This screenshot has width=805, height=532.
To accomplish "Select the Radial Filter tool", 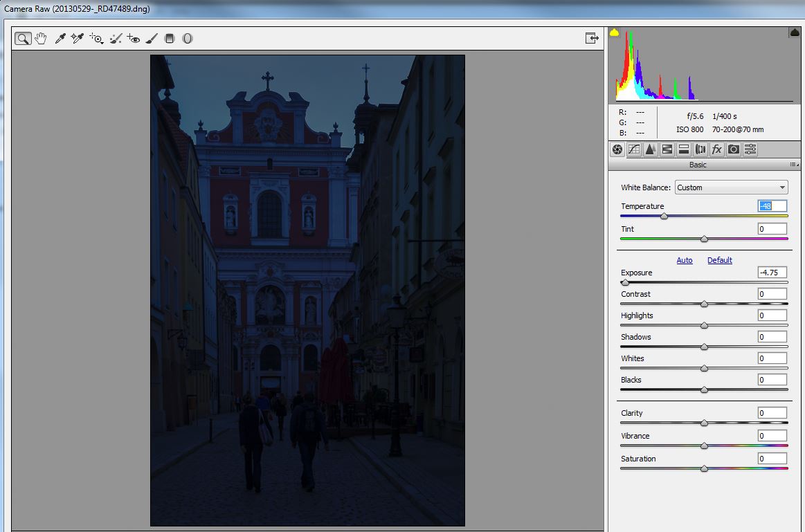I will tap(188, 39).
